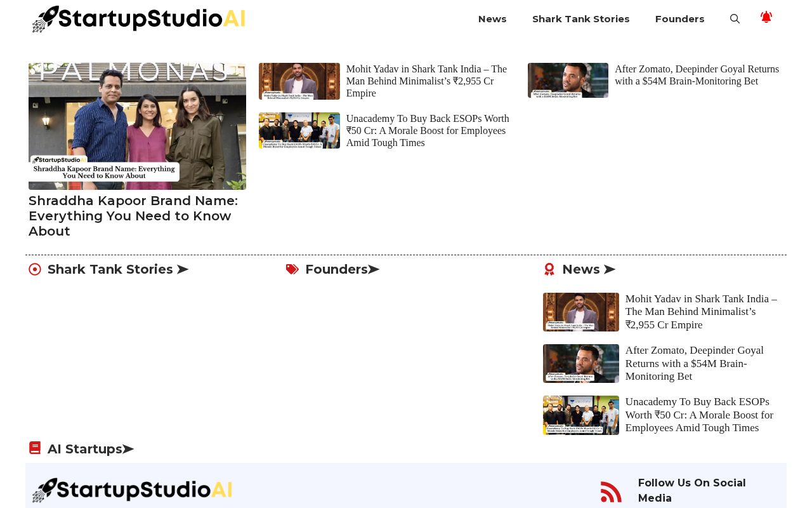
Task: Open Deepinder Goyal article in News list
Action: click(695, 363)
